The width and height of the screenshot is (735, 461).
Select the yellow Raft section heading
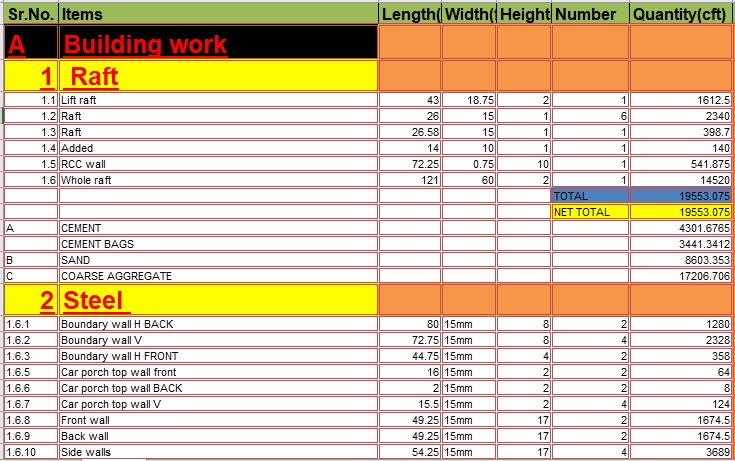[218, 76]
